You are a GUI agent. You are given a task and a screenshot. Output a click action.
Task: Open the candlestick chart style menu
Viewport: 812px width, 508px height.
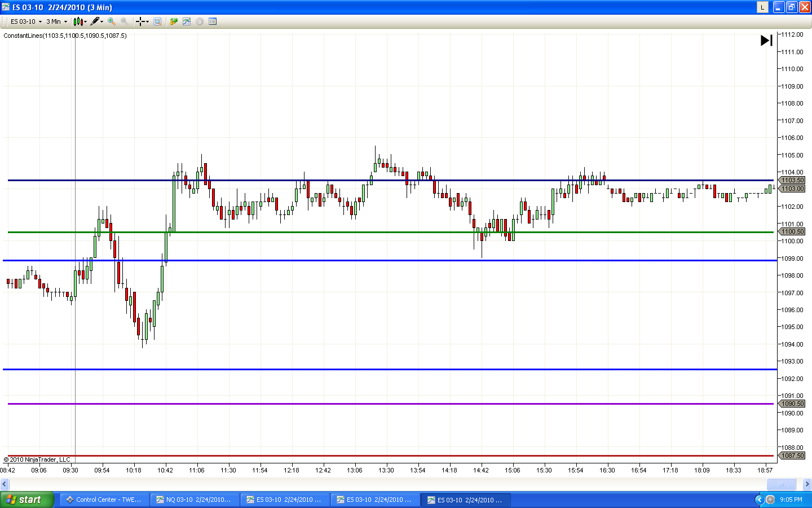[x=80, y=21]
